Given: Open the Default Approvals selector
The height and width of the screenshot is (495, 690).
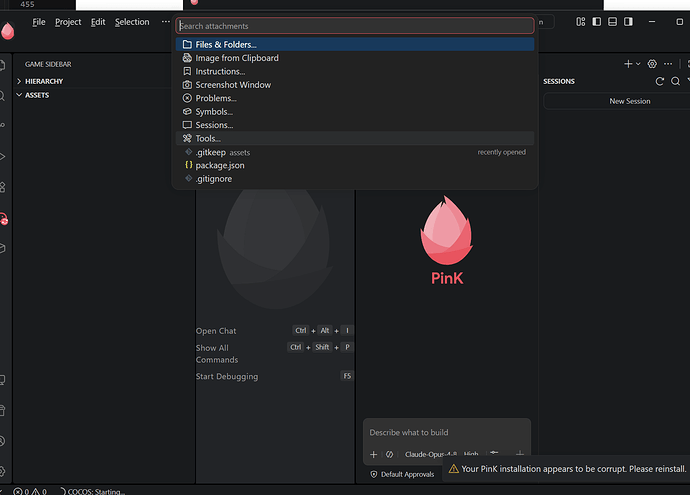Looking at the screenshot, I should click(x=402, y=474).
